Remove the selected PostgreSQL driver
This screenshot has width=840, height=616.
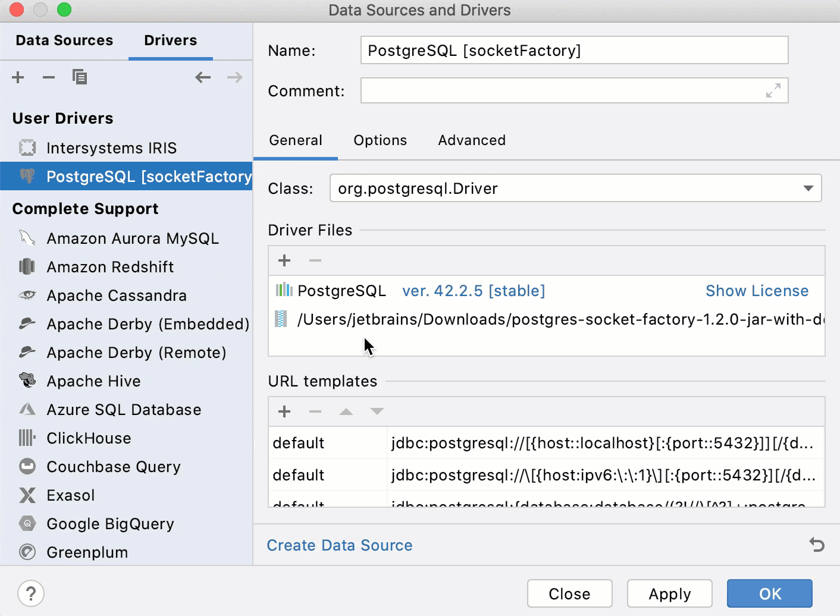(49, 77)
